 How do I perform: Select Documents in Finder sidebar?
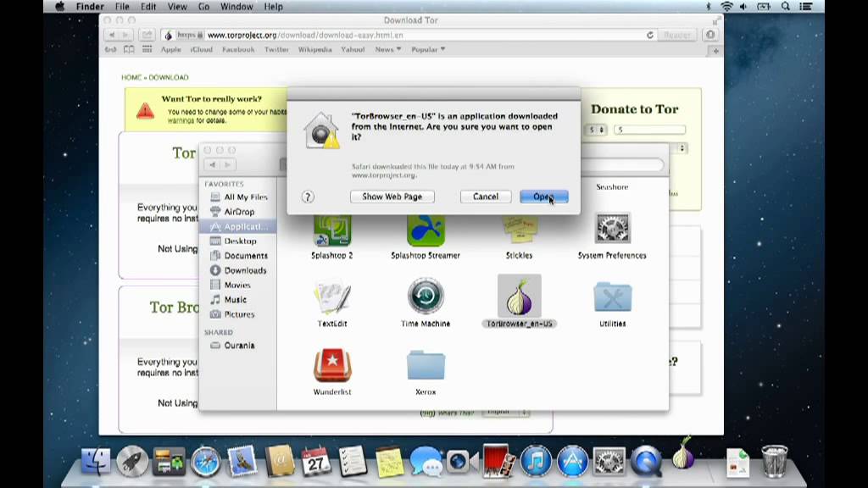(x=238, y=256)
